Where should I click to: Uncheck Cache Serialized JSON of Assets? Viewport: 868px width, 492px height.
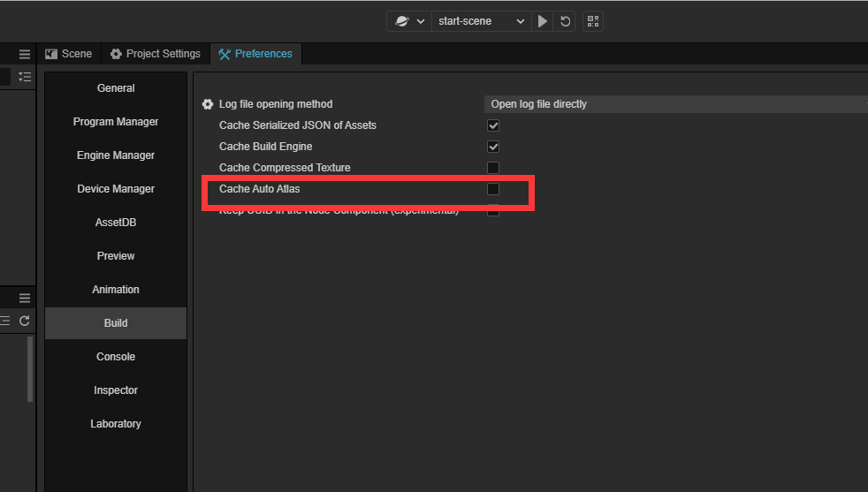pyautogui.click(x=493, y=125)
